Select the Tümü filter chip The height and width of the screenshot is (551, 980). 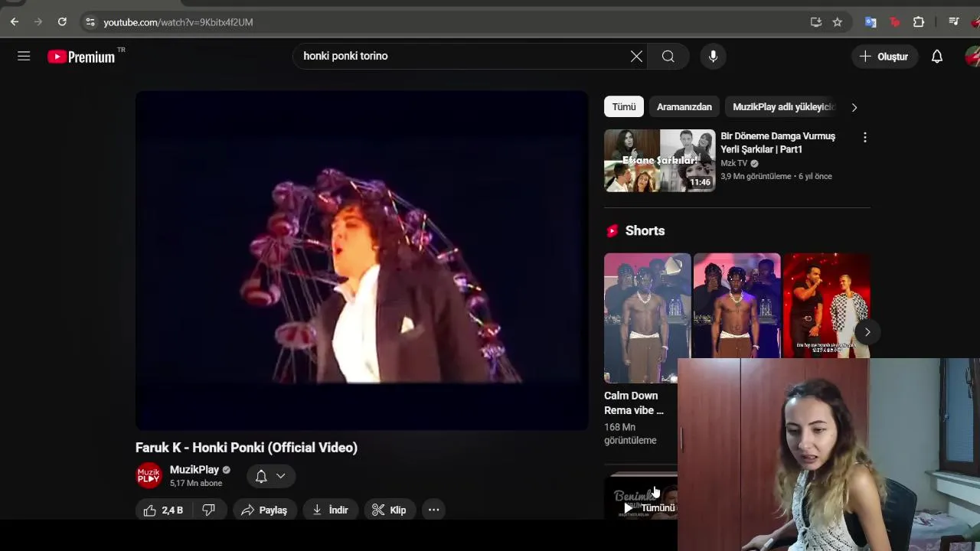click(x=624, y=107)
